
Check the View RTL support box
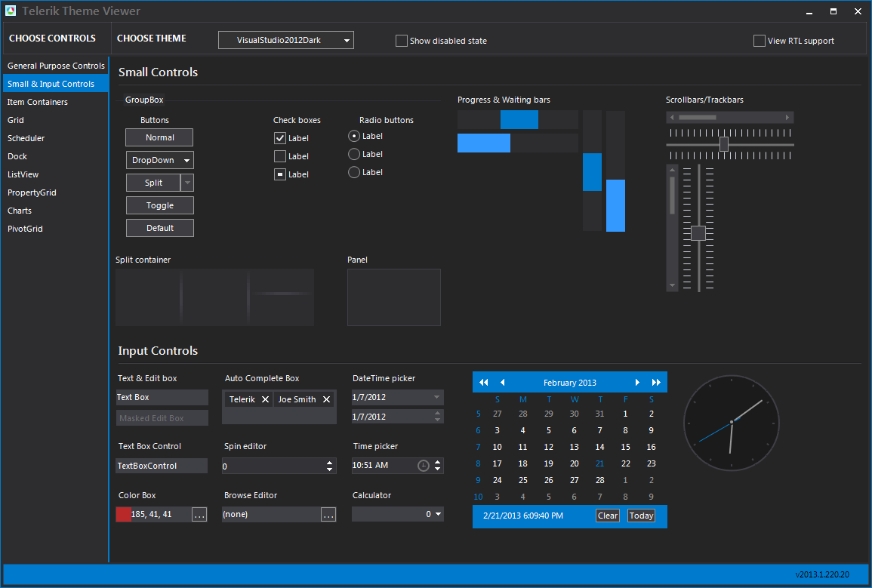point(760,41)
